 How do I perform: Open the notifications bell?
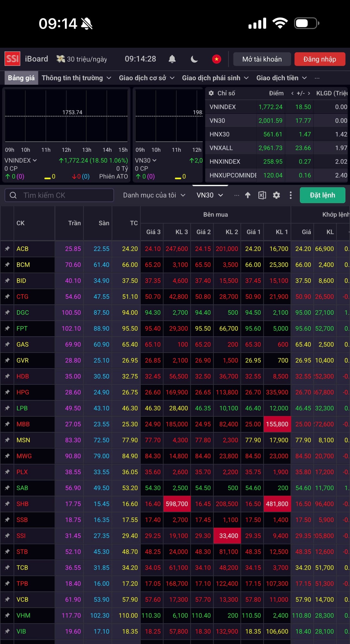click(172, 59)
